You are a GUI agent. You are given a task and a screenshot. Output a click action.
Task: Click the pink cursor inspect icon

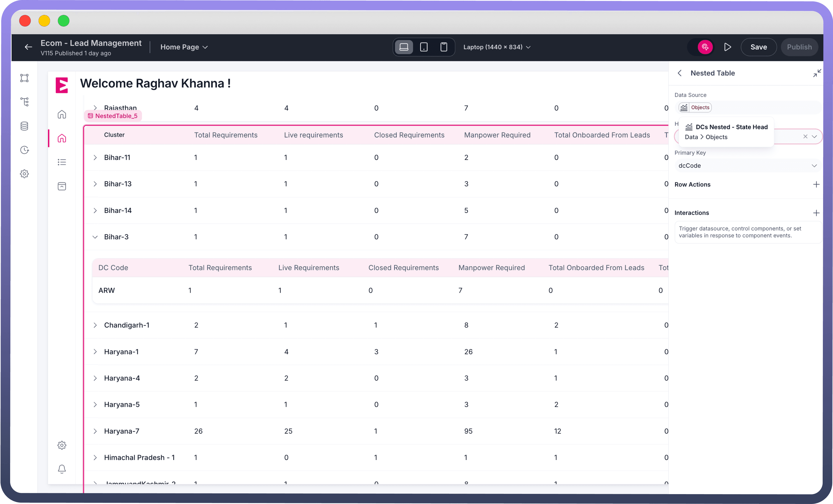pyautogui.click(x=705, y=47)
